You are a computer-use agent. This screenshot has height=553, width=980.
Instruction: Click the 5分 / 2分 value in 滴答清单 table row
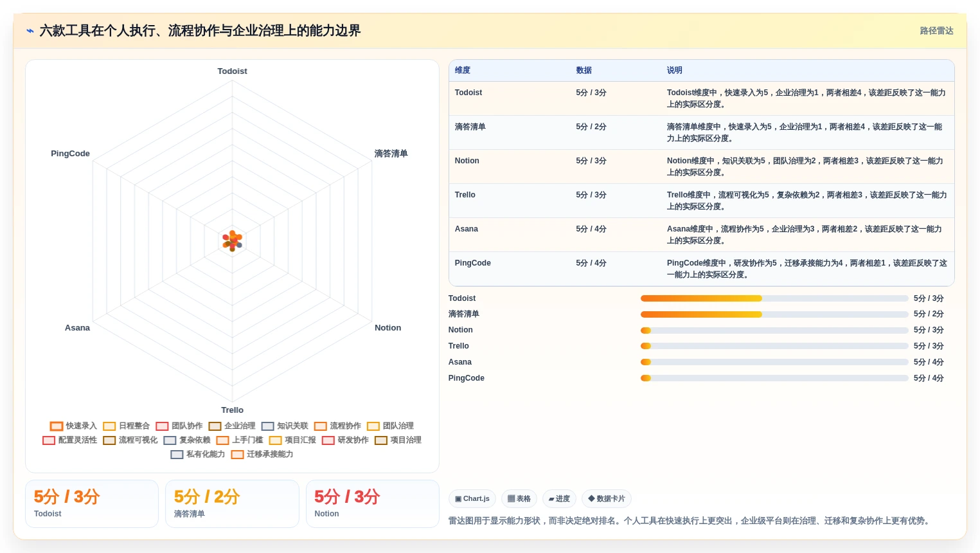pyautogui.click(x=591, y=127)
